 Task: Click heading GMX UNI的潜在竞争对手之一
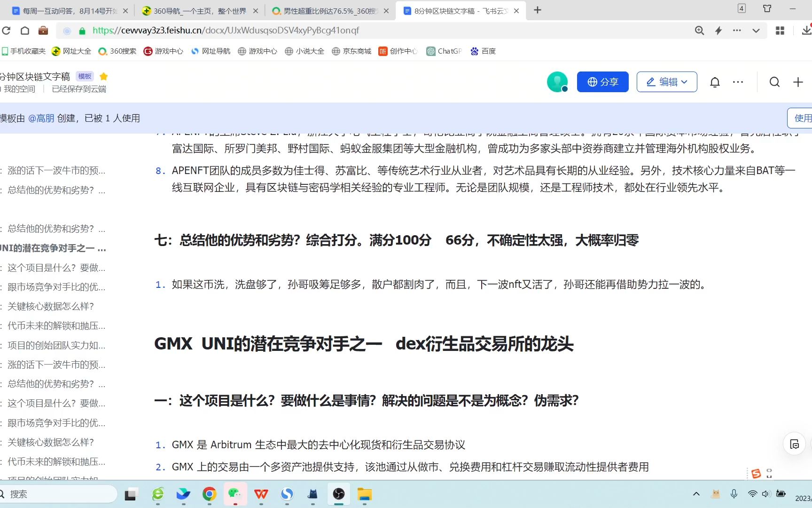coord(364,344)
